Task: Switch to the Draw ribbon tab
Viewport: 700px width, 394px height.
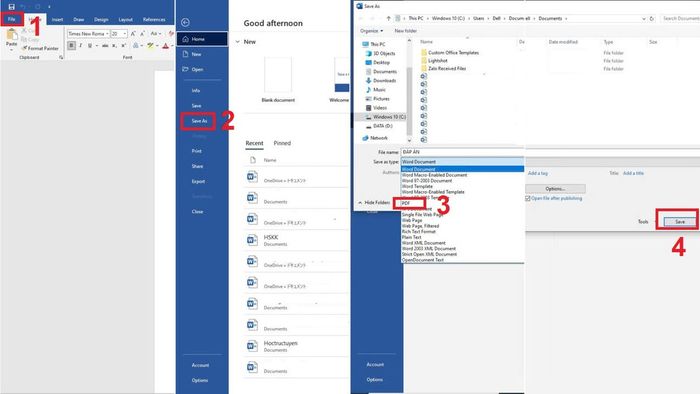Action: pyautogui.click(x=79, y=20)
